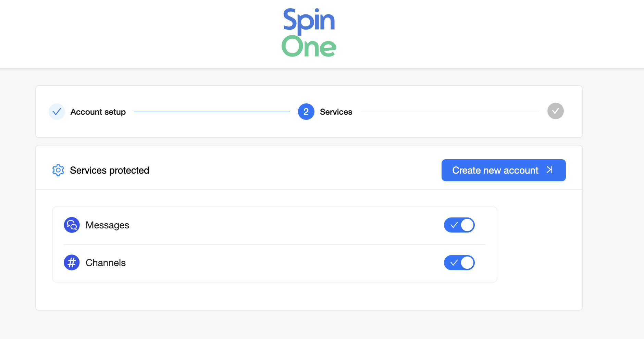Image resolution: width=644 pixels, height=339 pixels.
Task: Click the gear icon beside Services protected
Action: 58,170
